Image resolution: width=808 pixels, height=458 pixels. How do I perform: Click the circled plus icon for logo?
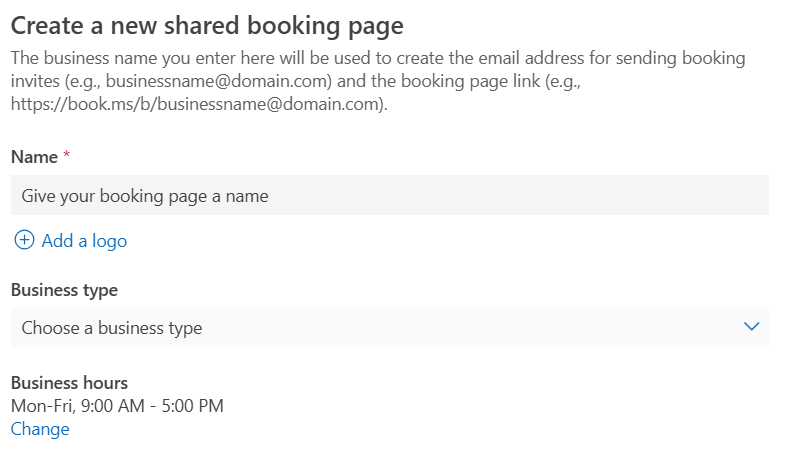24,240
